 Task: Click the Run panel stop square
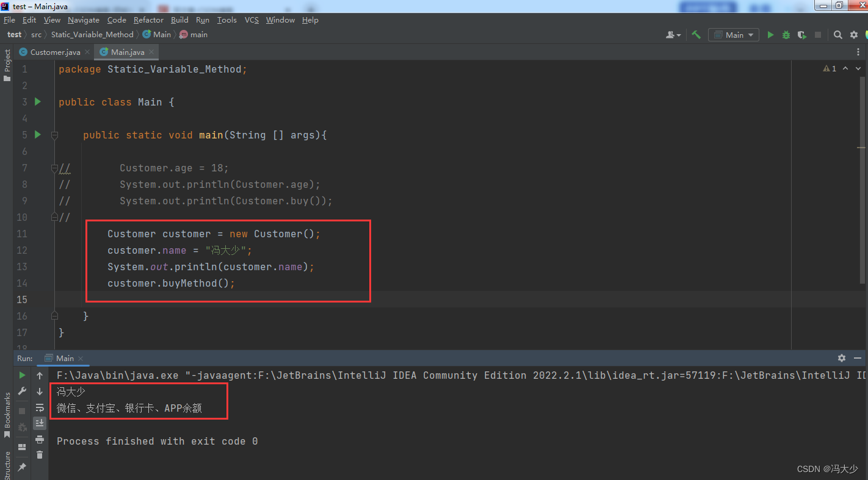[x=22, y=411]
